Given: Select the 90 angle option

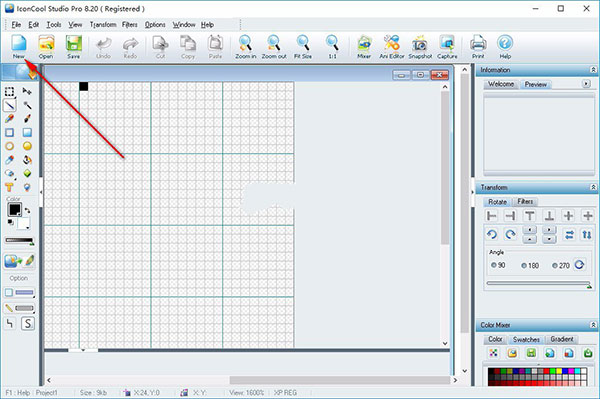Looking at the screenshot, I should click(x=498, y=265).
